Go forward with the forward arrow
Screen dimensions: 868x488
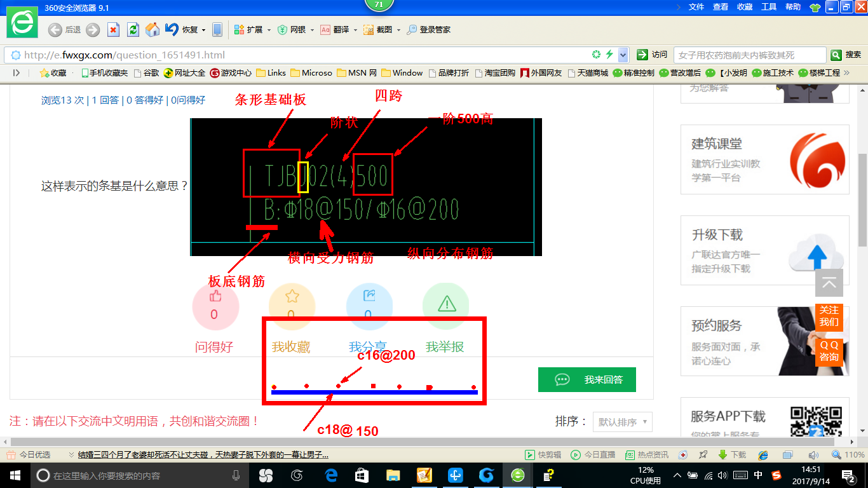click(93, 29)
